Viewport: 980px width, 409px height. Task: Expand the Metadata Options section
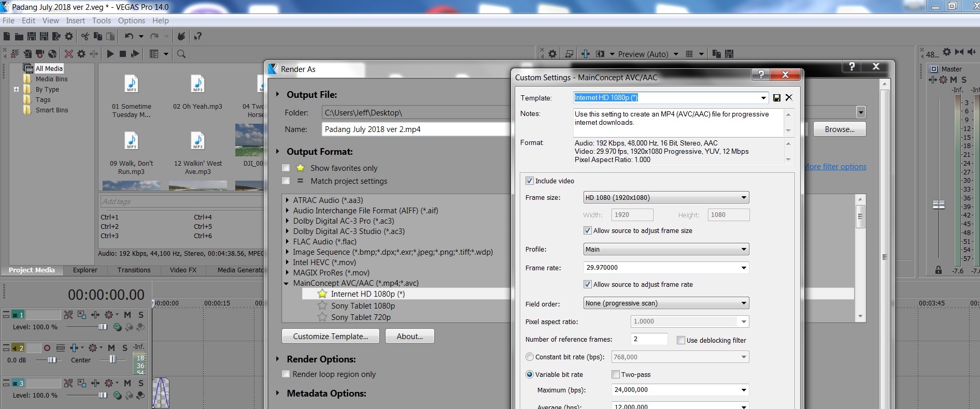[x=278, y=393]
